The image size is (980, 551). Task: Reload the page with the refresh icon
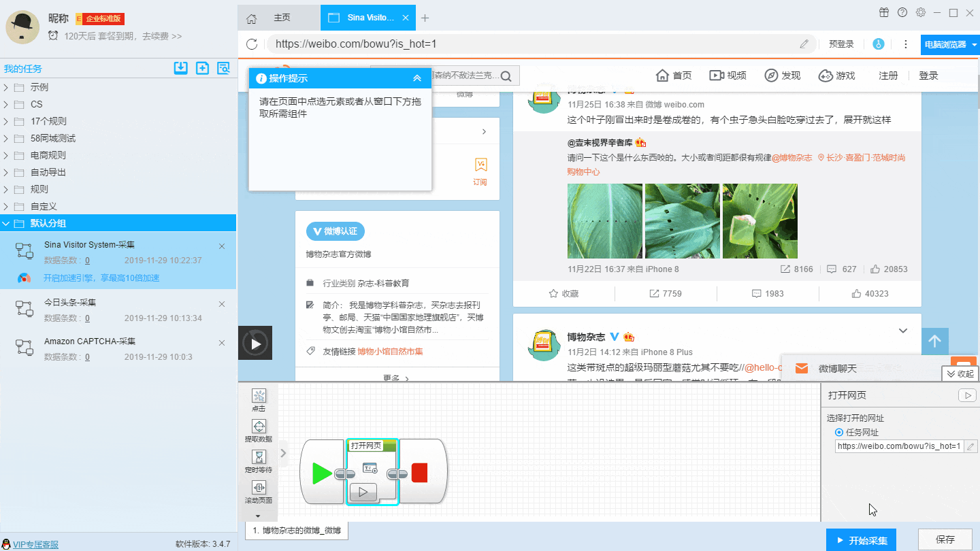[252, 44]
